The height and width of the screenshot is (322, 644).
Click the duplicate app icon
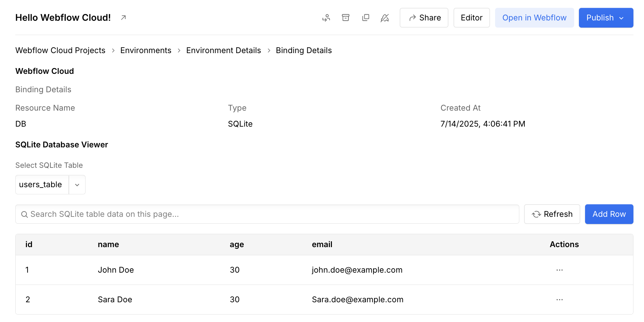(x=366, y=18)
